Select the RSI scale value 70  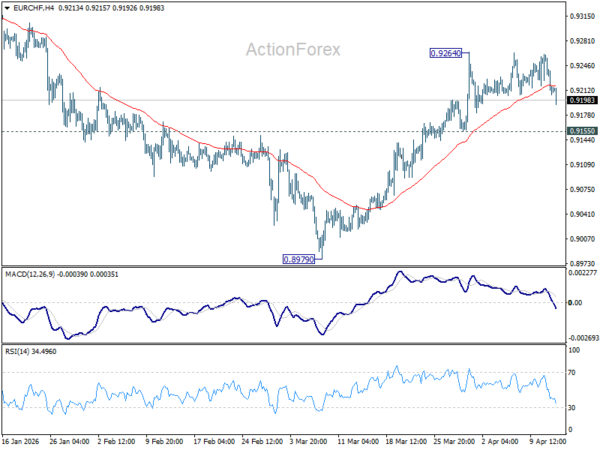click(572, 372)
